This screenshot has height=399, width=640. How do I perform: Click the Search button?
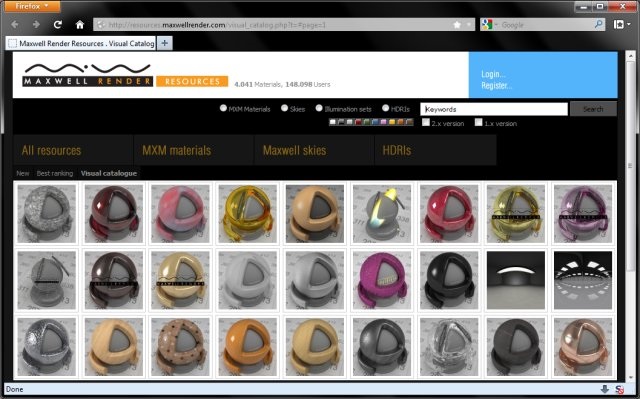pos(593,109)
